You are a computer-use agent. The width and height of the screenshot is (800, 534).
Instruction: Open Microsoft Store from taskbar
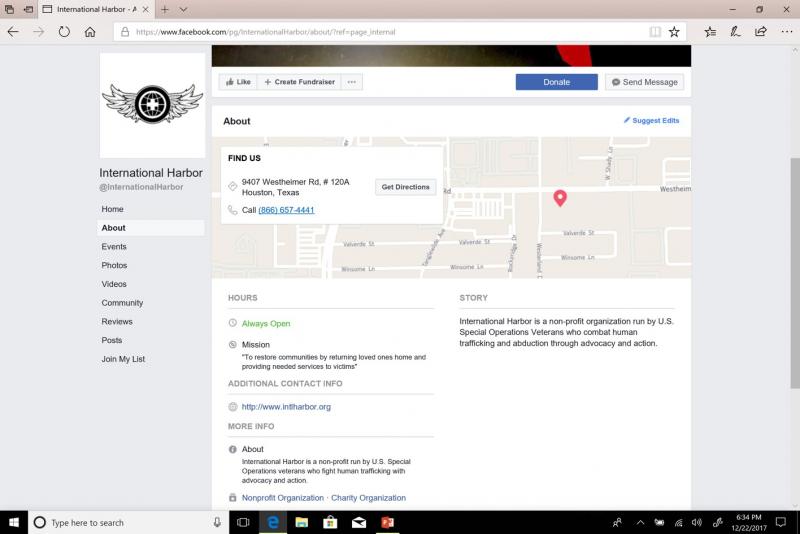coord(330,522)
